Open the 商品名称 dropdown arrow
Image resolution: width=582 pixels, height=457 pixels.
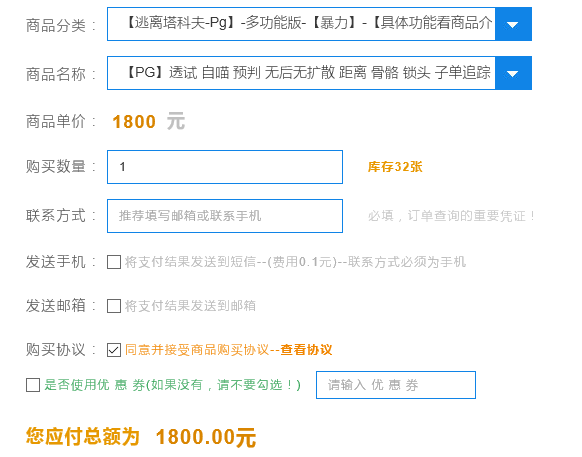513,73
